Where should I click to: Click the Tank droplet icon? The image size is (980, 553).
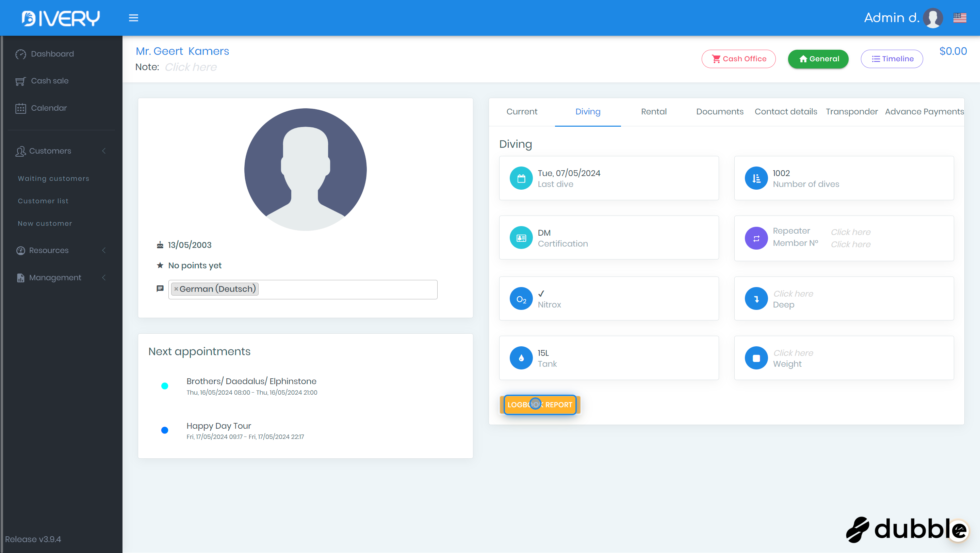coord(521,358)
